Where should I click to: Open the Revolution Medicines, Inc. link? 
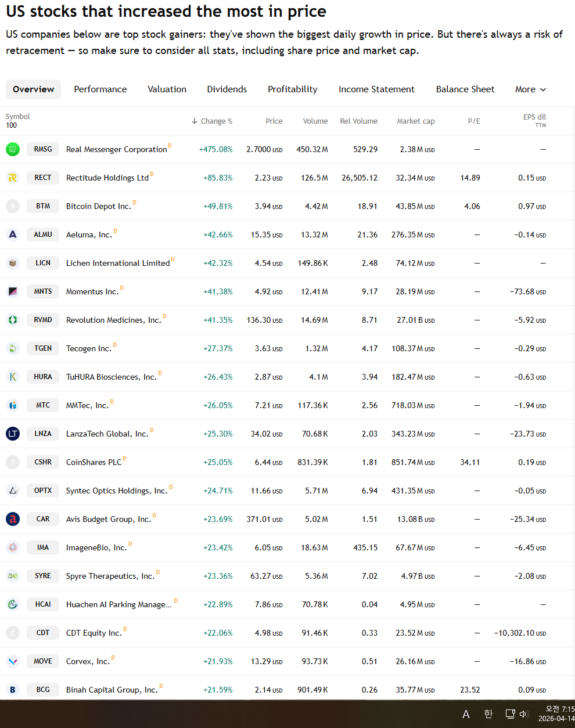pos(114,320)
